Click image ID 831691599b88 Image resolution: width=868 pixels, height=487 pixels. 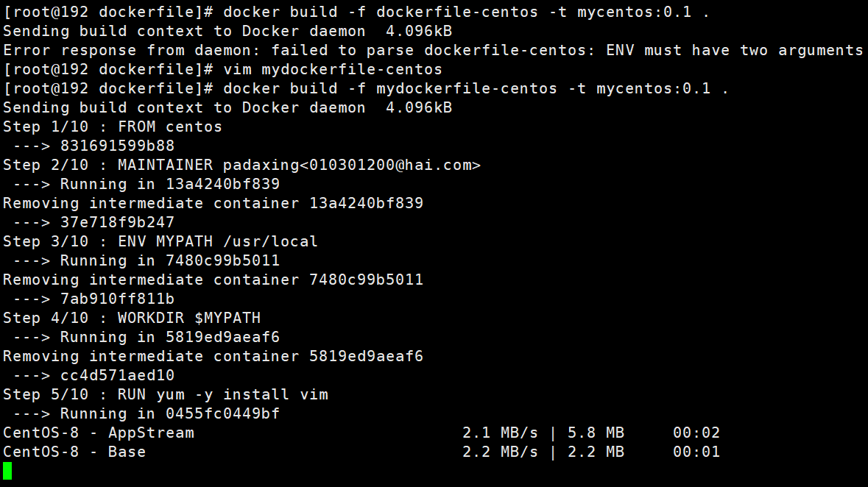coord(117,146)
